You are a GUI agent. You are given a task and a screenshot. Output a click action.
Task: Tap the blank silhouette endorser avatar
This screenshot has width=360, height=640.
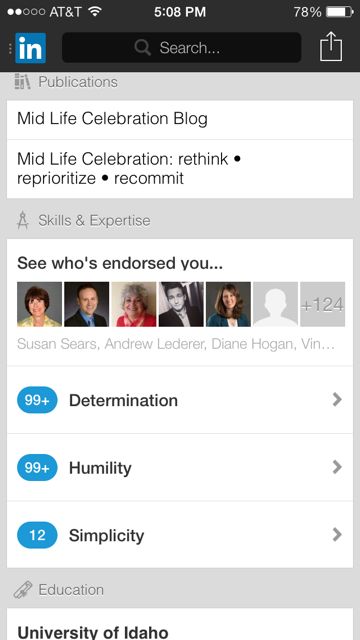(x=276, y=304)
